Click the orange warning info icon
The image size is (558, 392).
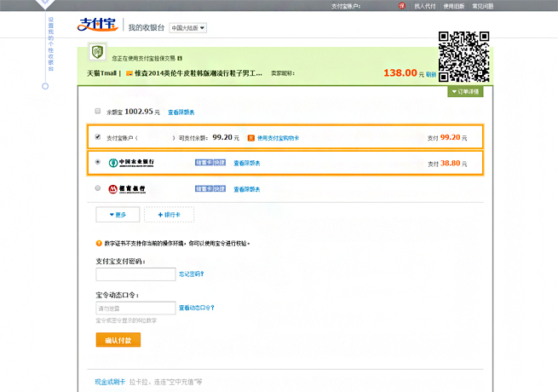coord(99,243)
